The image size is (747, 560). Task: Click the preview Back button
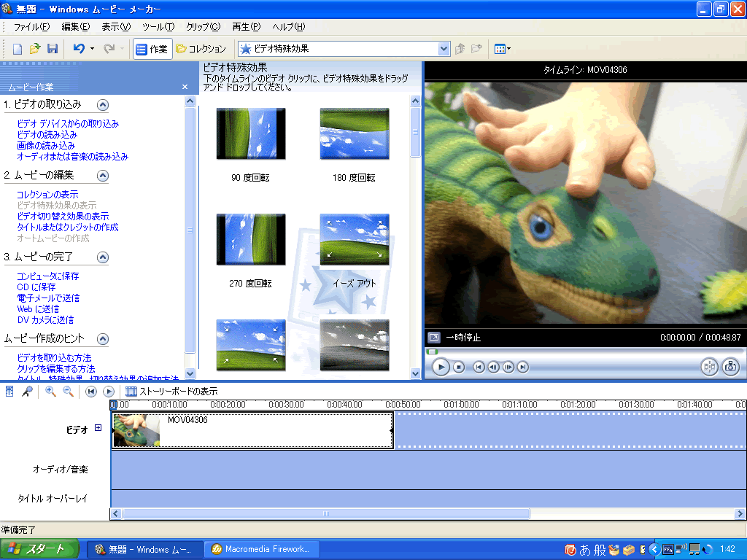[x=479, y=367]
